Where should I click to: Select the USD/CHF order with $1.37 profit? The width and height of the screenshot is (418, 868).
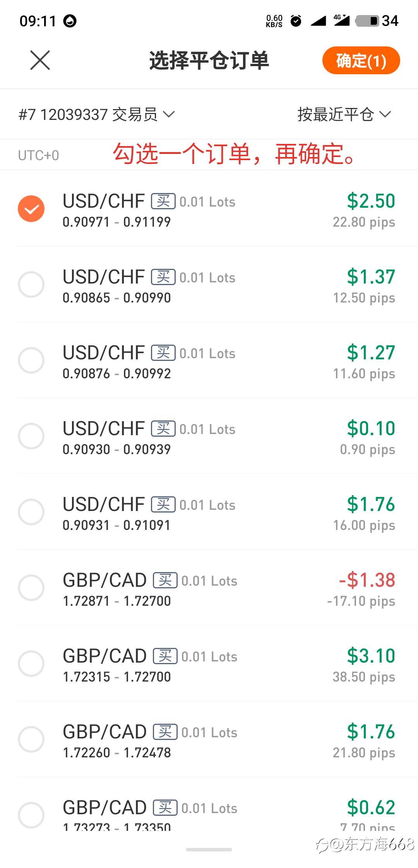pyautogui.click(x=31, y=285)
